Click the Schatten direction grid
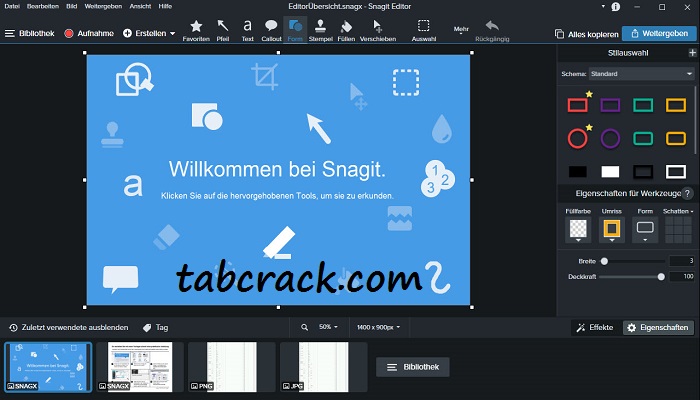700x400 pixels. tap(678, 230)
